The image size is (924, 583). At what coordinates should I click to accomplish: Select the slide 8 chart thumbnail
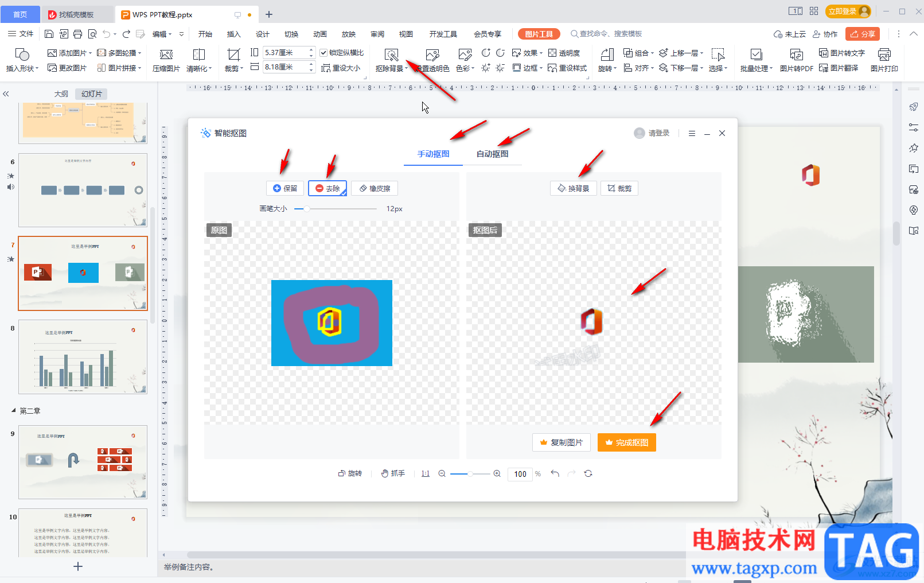83,357
